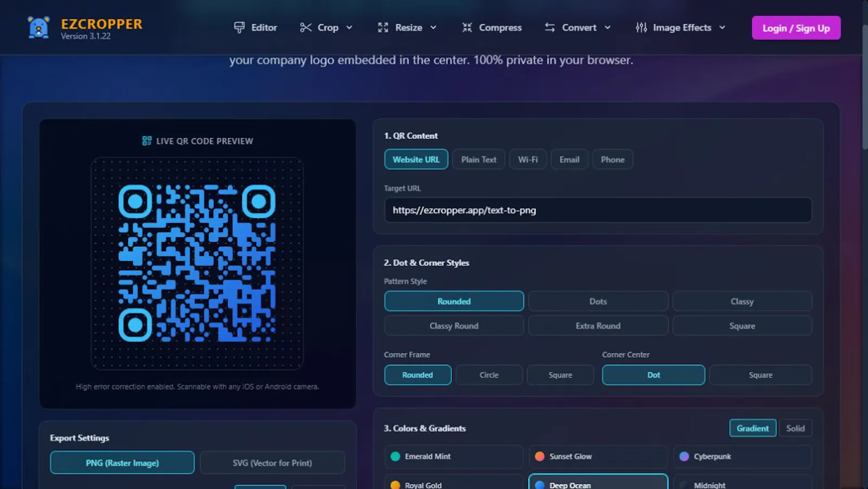Click the live QR code preview image

point(197,263)
